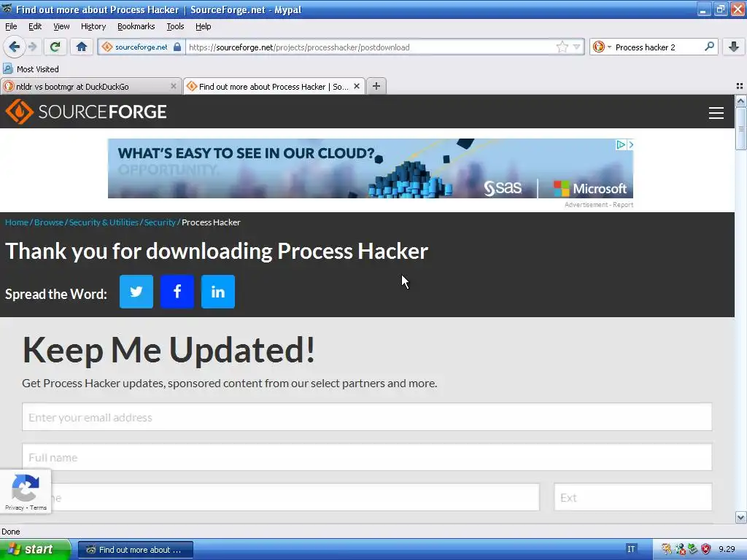The image size is (747, 560).
Task: Open the Bookmarks menu
Action: (x=136, y=26)
